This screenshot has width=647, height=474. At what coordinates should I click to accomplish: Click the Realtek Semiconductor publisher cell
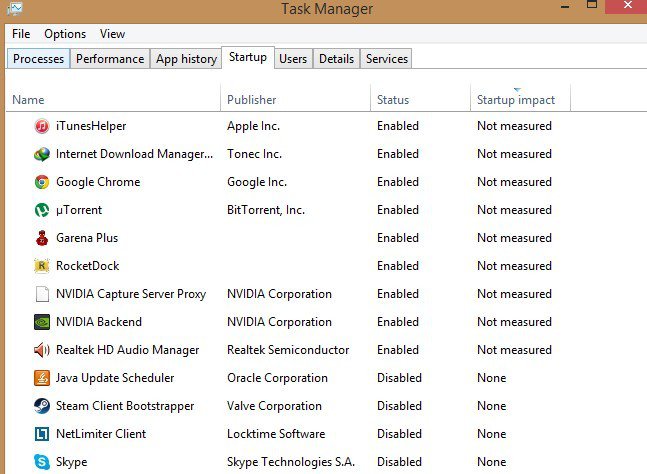(288, 350)
